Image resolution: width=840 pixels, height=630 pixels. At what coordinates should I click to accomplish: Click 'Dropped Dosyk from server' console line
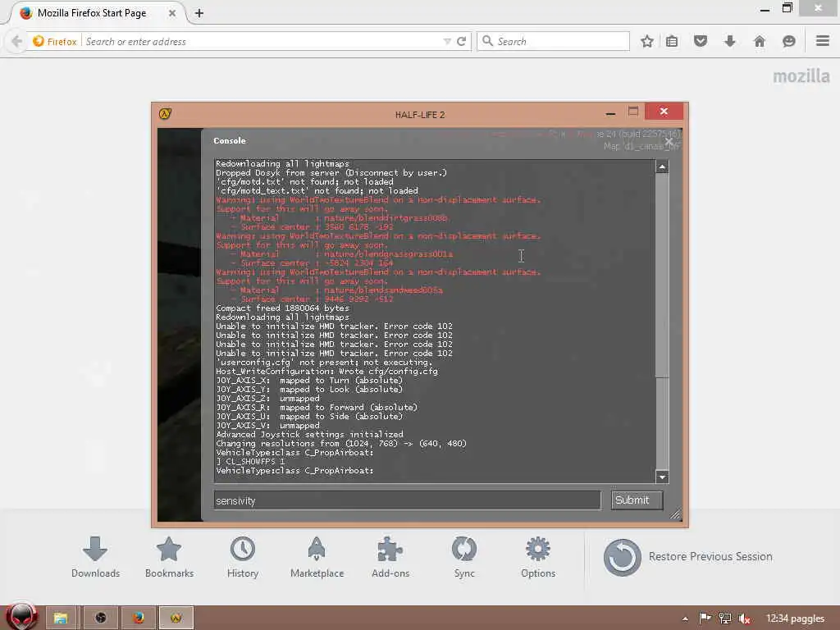coord(331,172)
